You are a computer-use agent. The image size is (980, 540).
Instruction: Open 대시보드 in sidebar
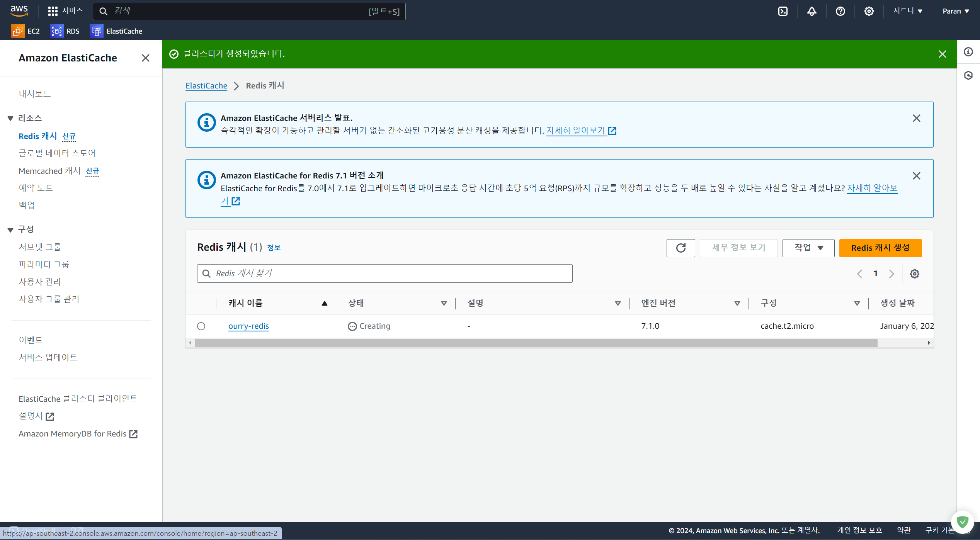[x=35, y=94]
